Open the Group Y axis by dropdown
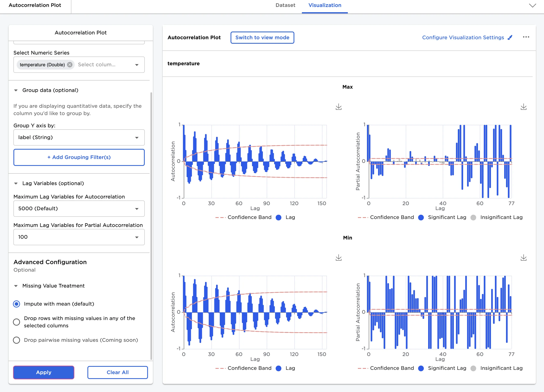 79,137
